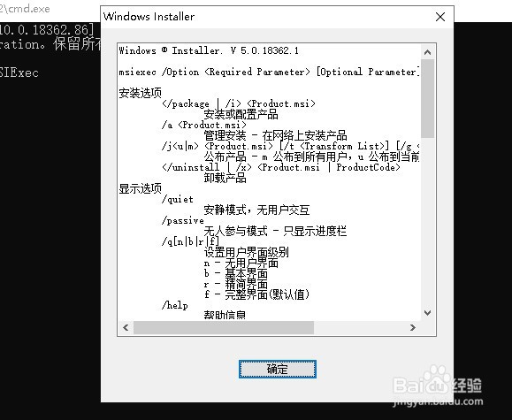Image resolution: width=512 pixels, height=420 pixels.
Task: Click the '/a <Product.msi>' line
Action: coord(204,125)
